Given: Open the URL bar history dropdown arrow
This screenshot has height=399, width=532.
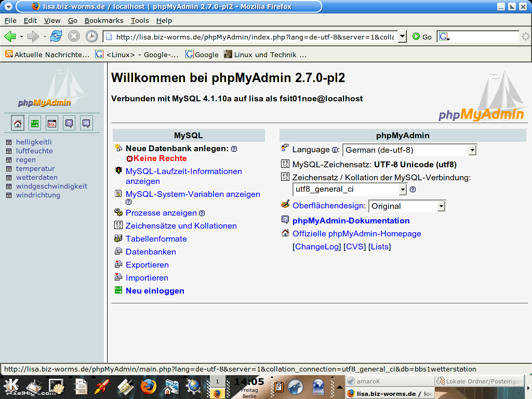Looking at the screenshot, I should pyautogui.click(x=402, y=36).
